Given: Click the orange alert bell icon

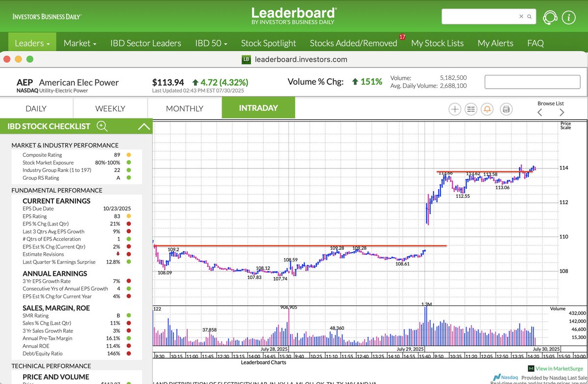Looking at the screenshot, I should pos(487,109).
